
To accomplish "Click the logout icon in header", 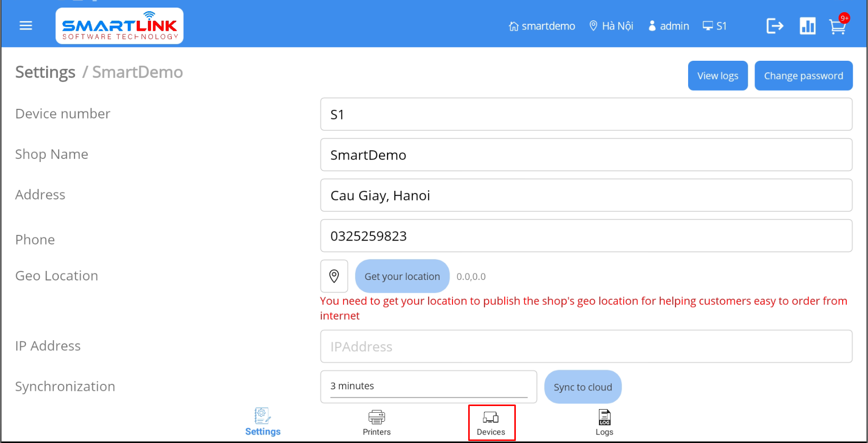I will click(x=774, y=26).
